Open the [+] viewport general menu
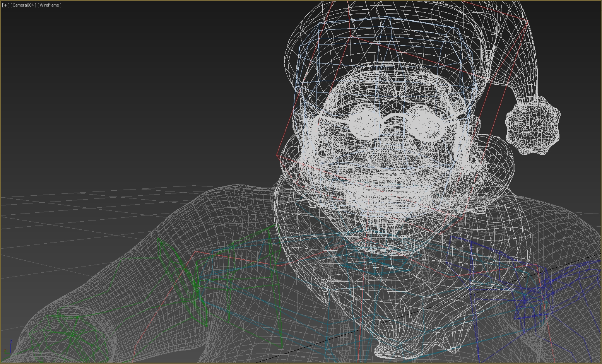 pos(5,5)
